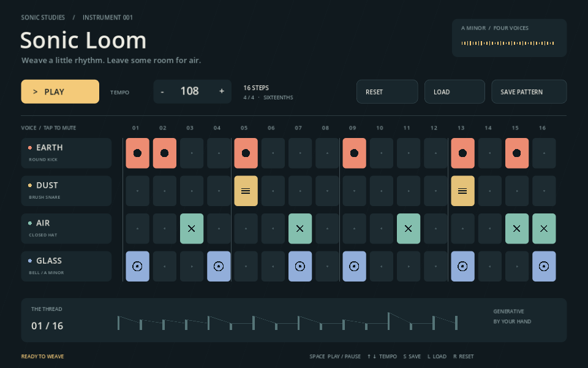
Task: Turn off AIR hat on step 16
Action: click(544, 229)
